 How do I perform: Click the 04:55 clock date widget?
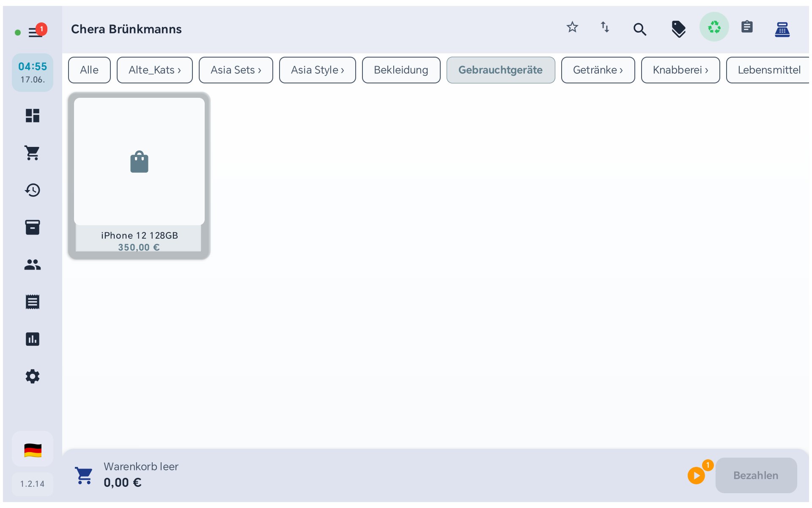33,72
